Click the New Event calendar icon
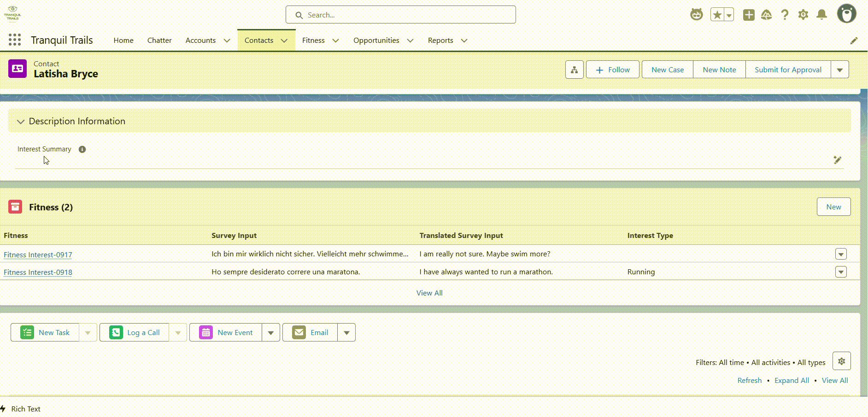 point(206,332)
